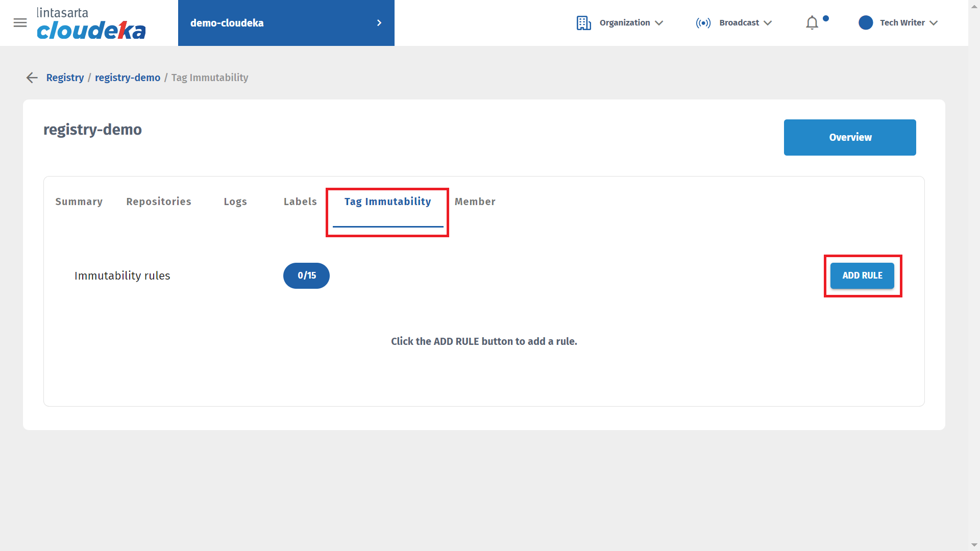Open the Labels tab
This screenshot has height=551, width=980.
pos(300,202)
